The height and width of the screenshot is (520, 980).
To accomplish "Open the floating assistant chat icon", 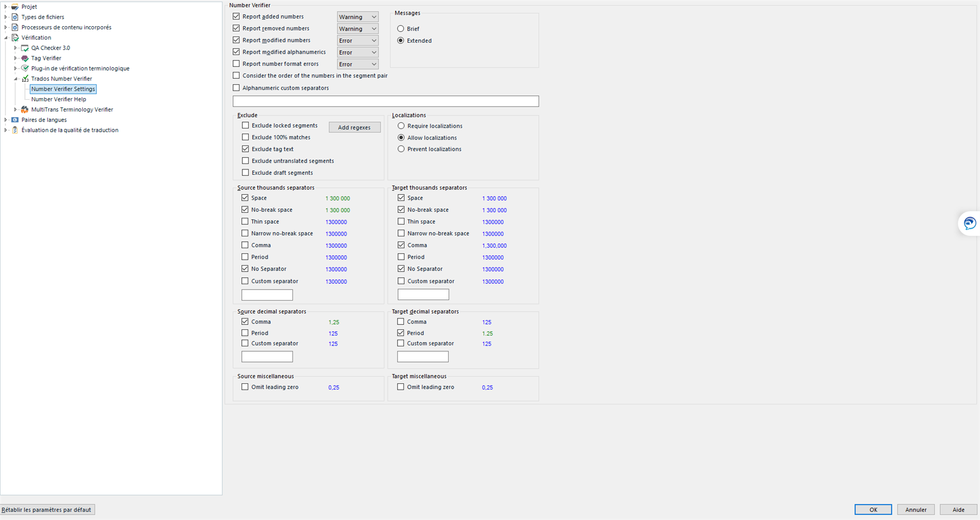I will tap(970, 223).
